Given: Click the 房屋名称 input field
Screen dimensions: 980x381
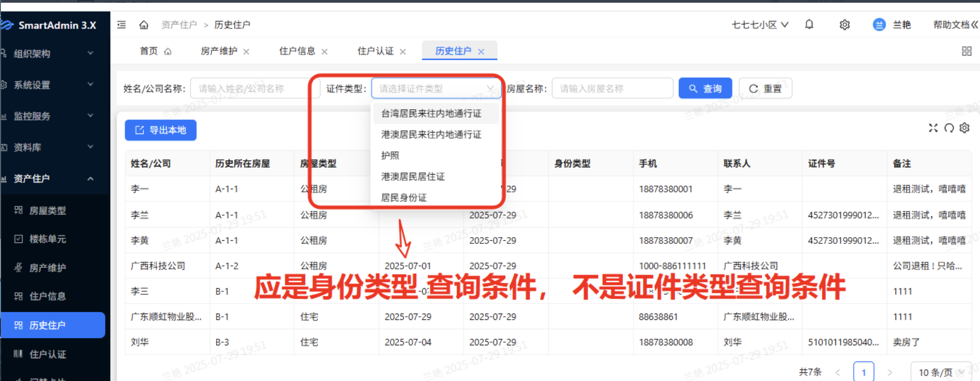Looking at the screenshot, I should (x=612, y=89).
